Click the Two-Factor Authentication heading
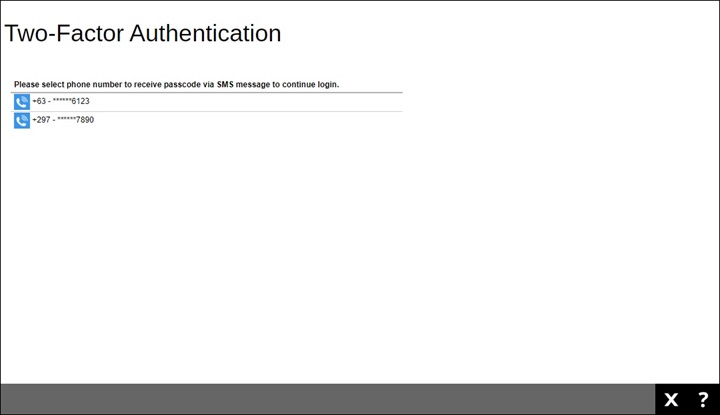This screenshot has width=720, height=415. click(143, 33)
